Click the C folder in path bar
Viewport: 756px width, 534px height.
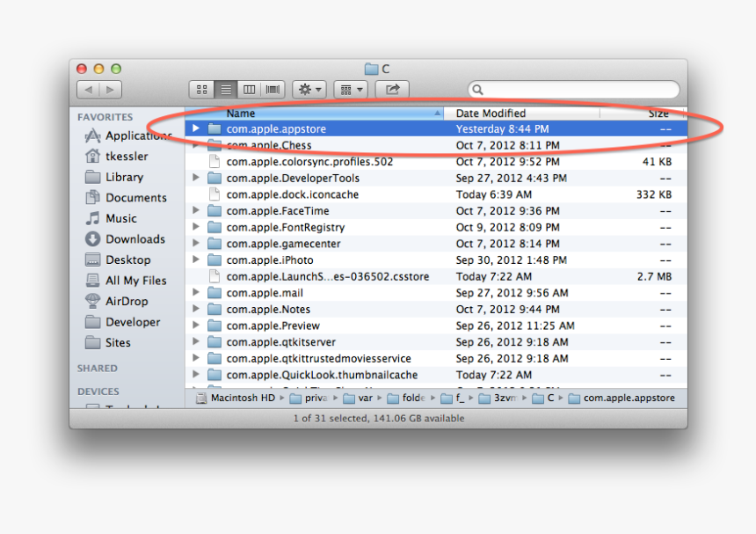click(543, 398)
